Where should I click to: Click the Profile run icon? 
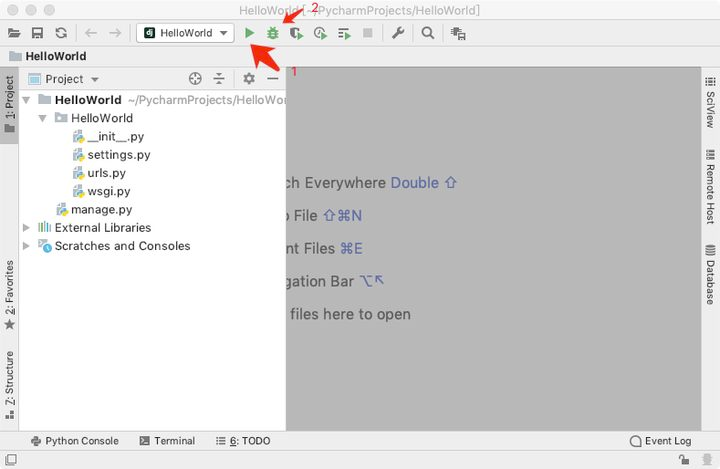[320, 33]
